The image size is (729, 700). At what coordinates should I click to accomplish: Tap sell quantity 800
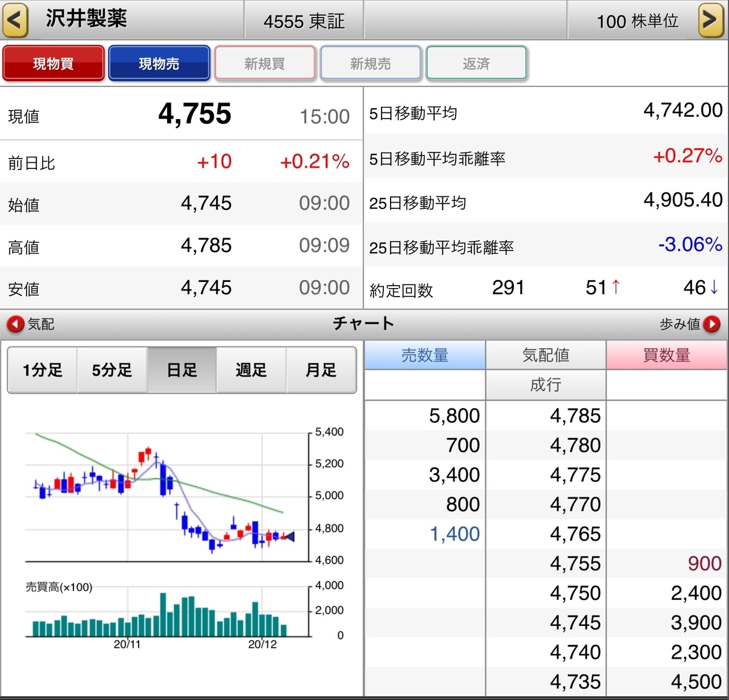(x=463, y=504)
